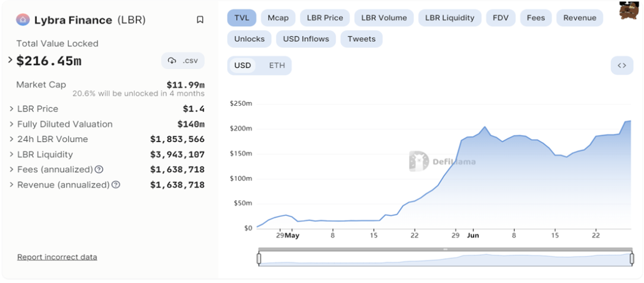Expand the Total Value Locked breakdown
Screen dimensions: 644x283
tap(10, 60)
